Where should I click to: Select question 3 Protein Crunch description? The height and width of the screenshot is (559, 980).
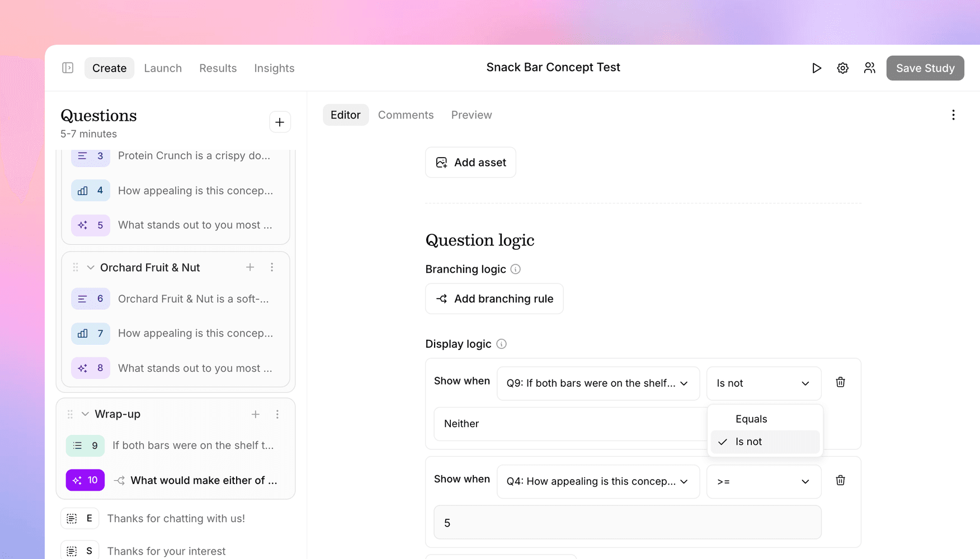[176, 156]
